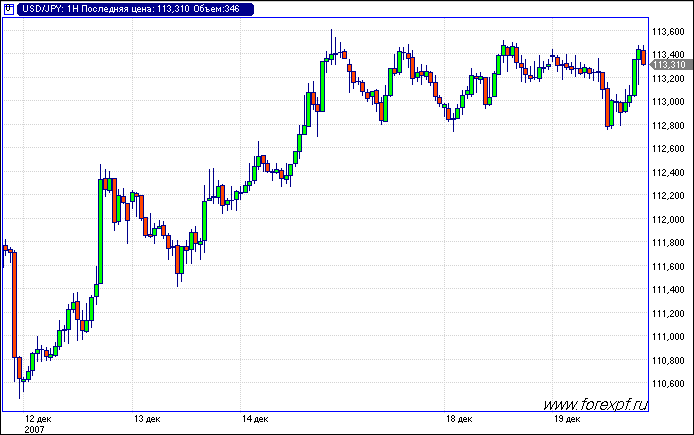
Task: Click the 112,000 price axis label
Action: pos(670,219)
